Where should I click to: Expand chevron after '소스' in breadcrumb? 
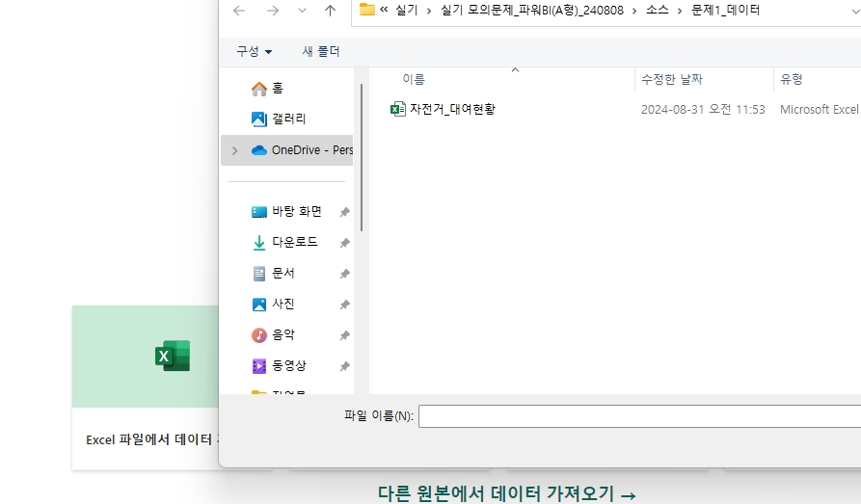(680, 11)
